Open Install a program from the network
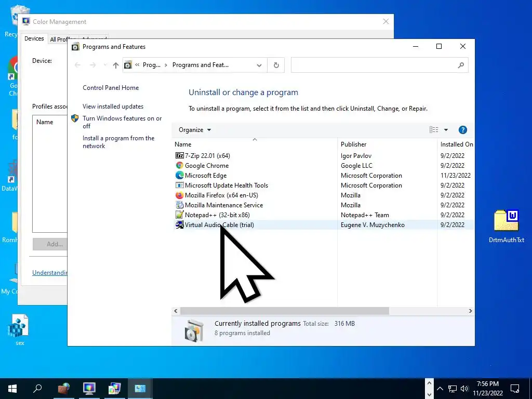Viewport: 532px width, 399px height. click(118, 142)
